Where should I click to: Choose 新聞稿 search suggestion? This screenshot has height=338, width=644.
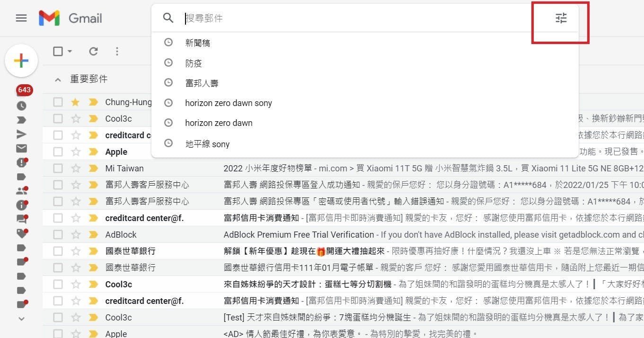365,43
